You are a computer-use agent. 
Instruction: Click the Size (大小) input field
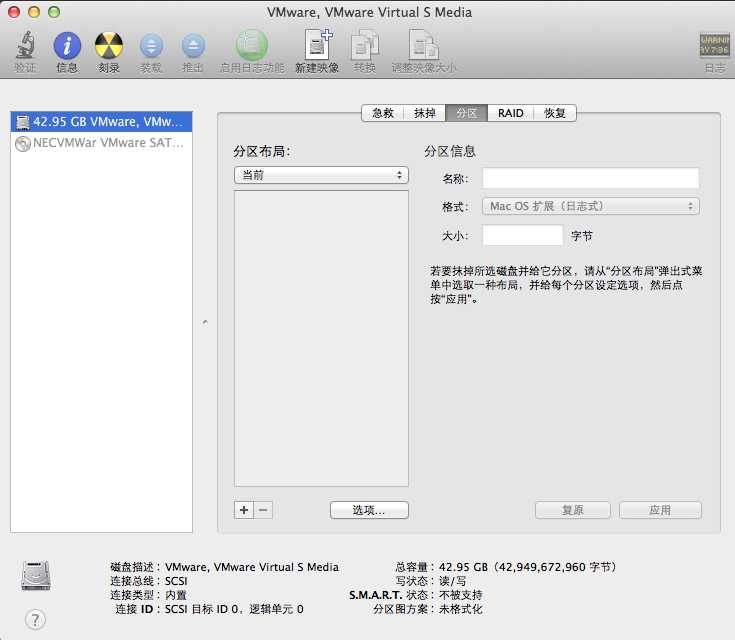click(x=523, y=235)
